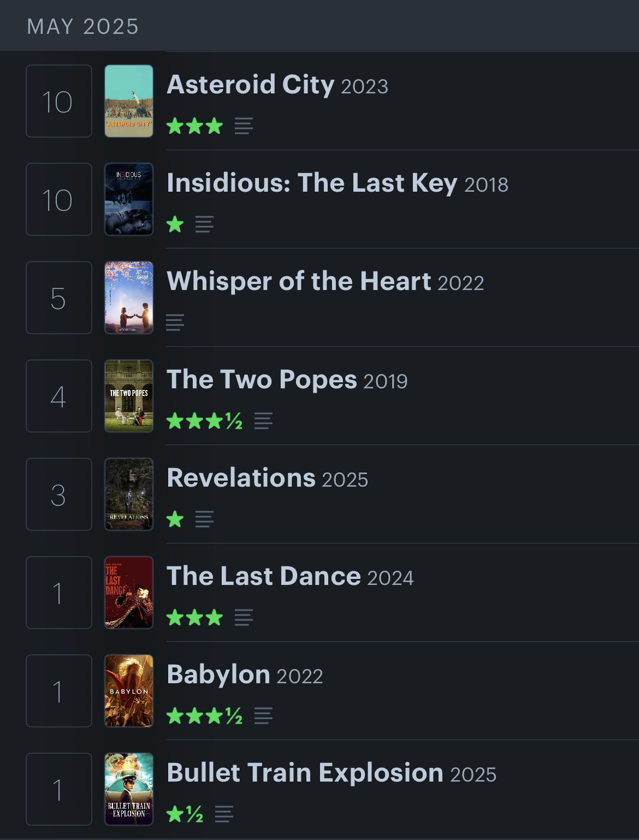Click the MAY 2025 month header
Screen dimensions: 639x840
click(x=83, y=26)
